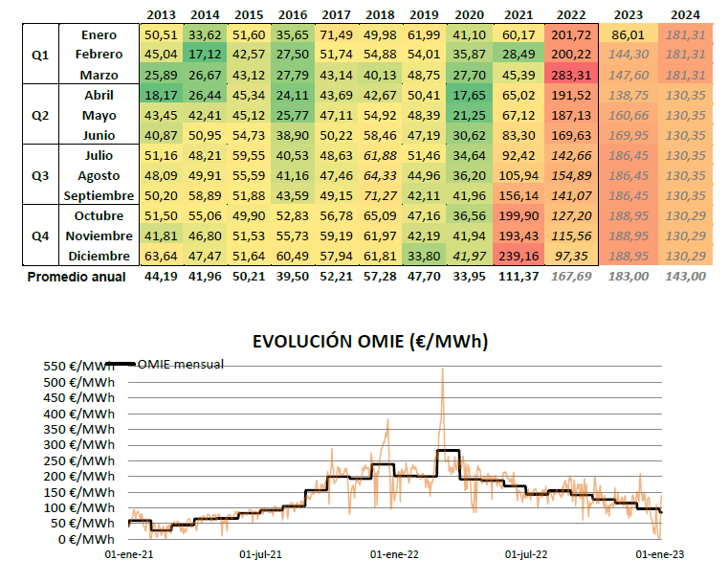728x583 pixels.
Task: Select the Julio row label
Action: [99, 155]
